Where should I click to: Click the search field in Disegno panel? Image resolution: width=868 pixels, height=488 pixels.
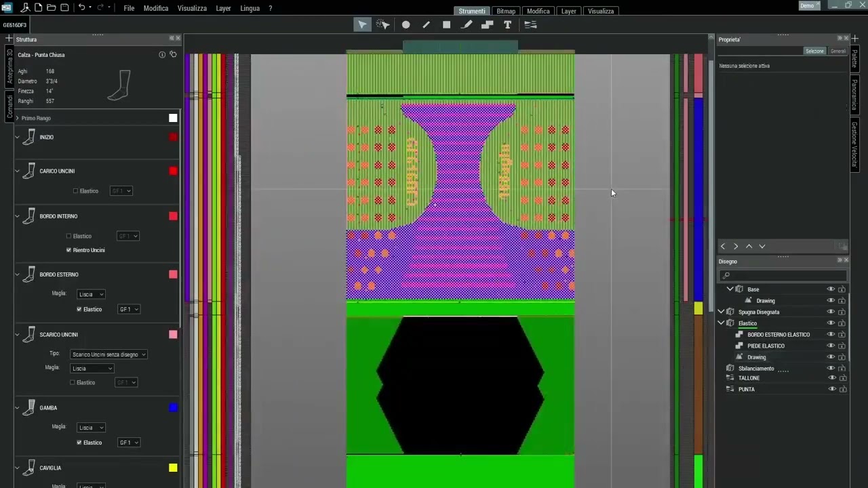(x=783, y=275)
